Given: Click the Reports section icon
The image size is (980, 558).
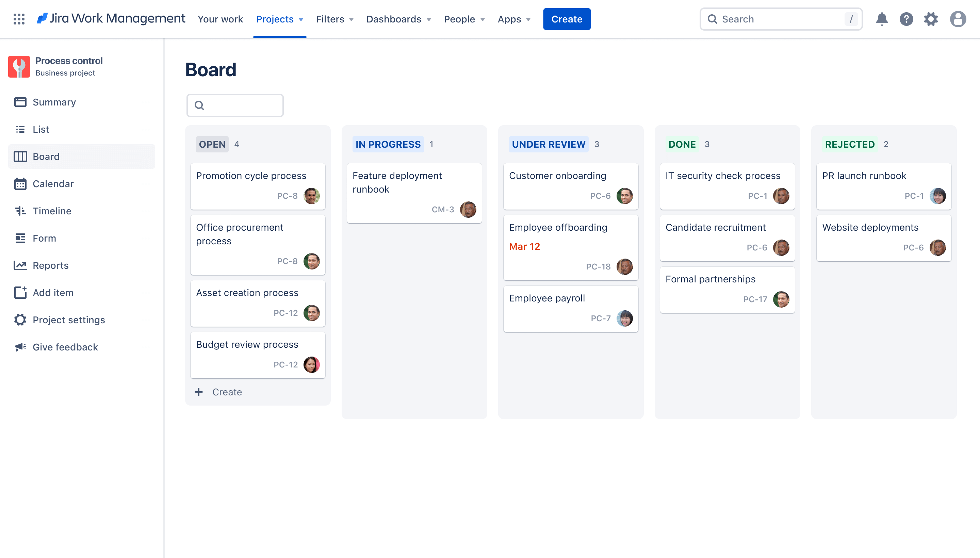Looking at the screenshot, I should 19,265.
